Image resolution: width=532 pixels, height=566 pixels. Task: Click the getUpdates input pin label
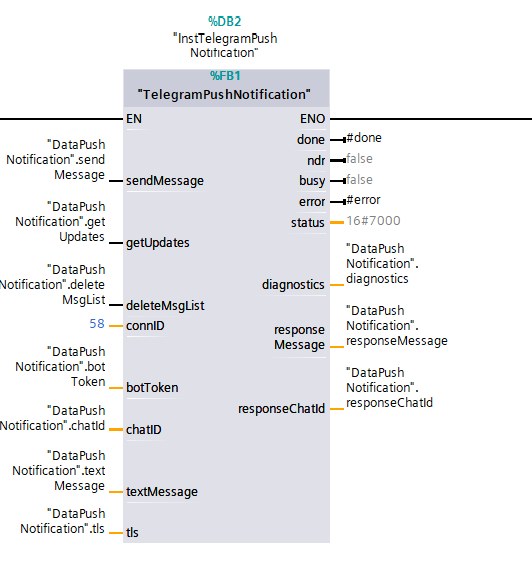coord(157,243)
